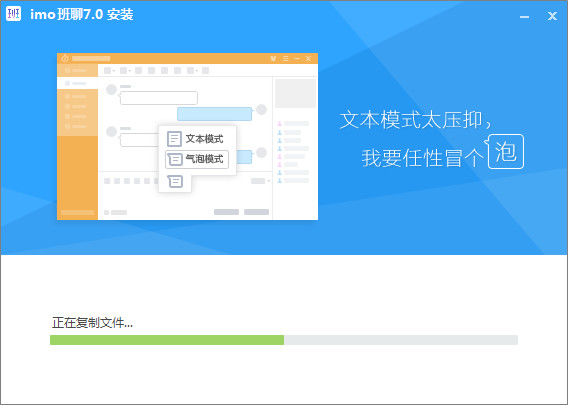This screenshot has height=405, width=568.
Task: Click bubble-mode icon below the preview menu
Action: (175, 181)
